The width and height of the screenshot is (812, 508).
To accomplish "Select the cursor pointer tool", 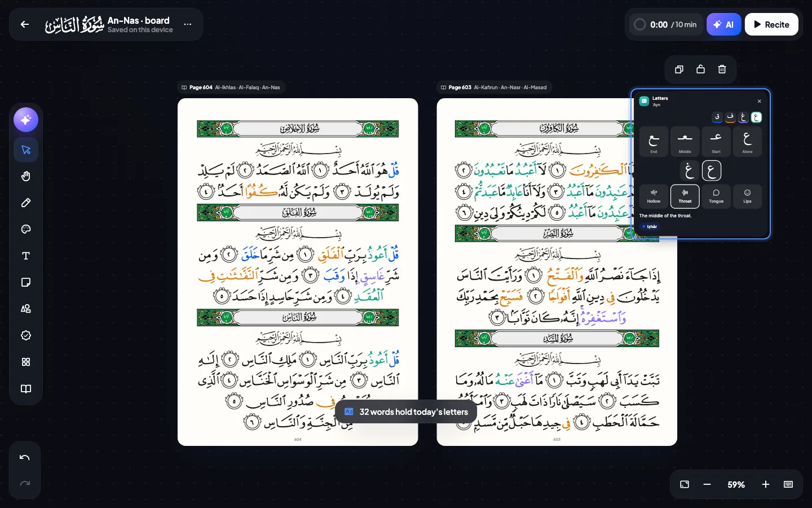I will [26, 150].
